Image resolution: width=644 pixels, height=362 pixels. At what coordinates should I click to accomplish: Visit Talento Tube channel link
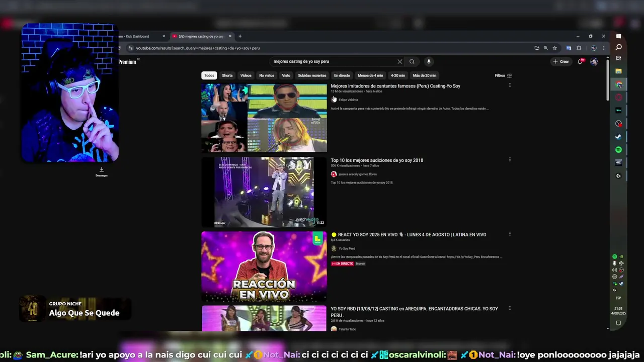[347, 329]
